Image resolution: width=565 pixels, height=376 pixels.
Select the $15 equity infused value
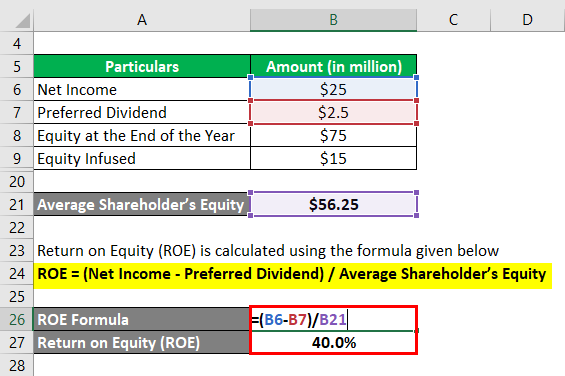tap(333, 159)
